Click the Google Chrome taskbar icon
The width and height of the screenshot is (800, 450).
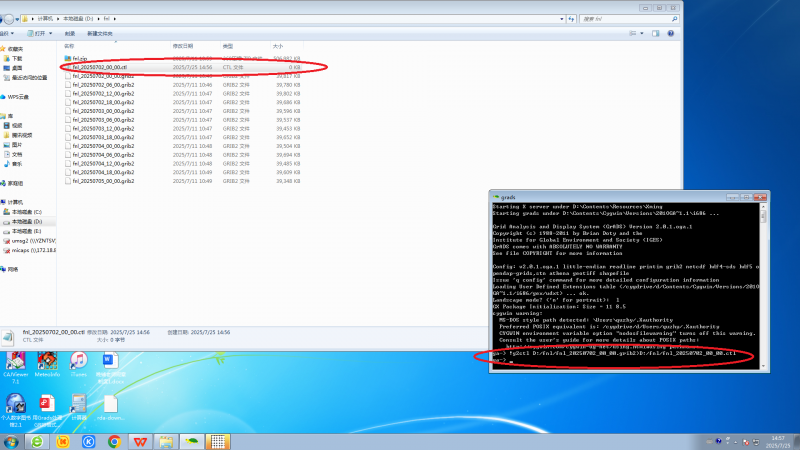tap(114, 440)
